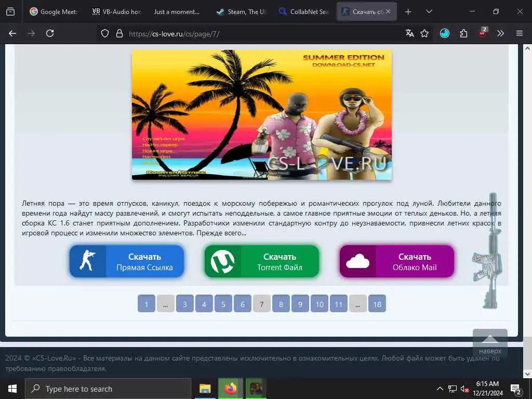Open the blue circular extension icon
The image size is (532, 399).
(x=445, y=33)
